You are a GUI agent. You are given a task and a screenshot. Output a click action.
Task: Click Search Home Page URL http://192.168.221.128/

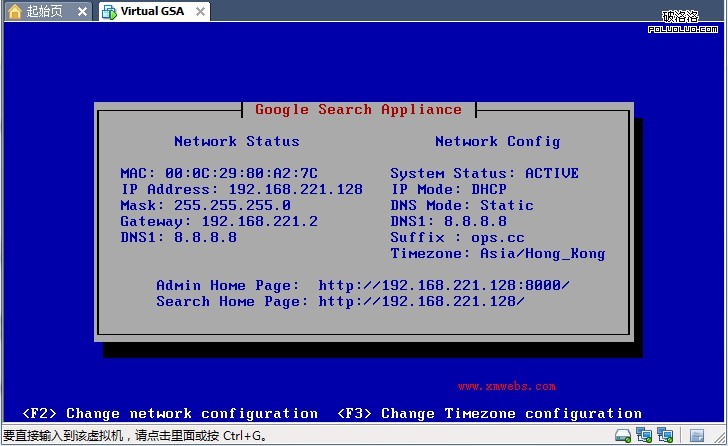tap(422, 302)
